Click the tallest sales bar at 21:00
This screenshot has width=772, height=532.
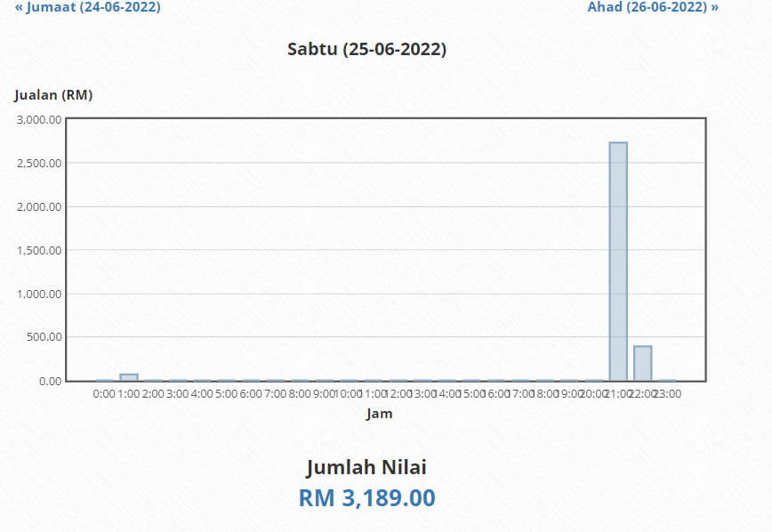point(618,261)
